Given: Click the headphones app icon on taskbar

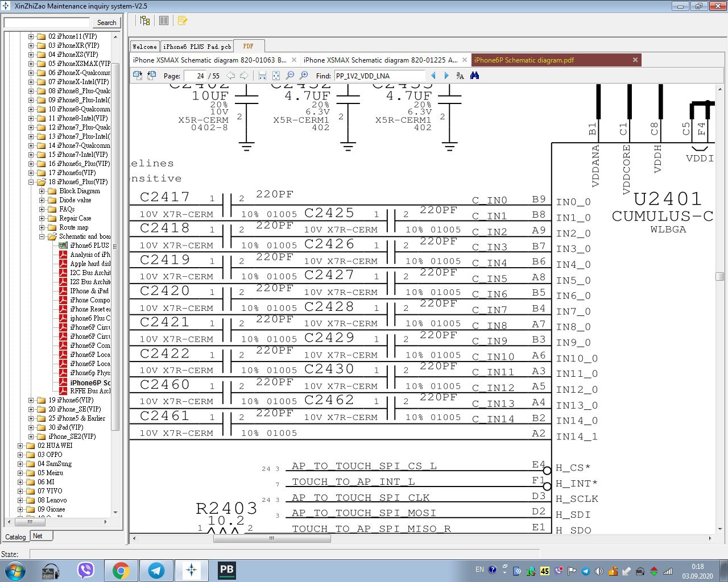Looking at the screenshot, I should [x=51, y=570].
